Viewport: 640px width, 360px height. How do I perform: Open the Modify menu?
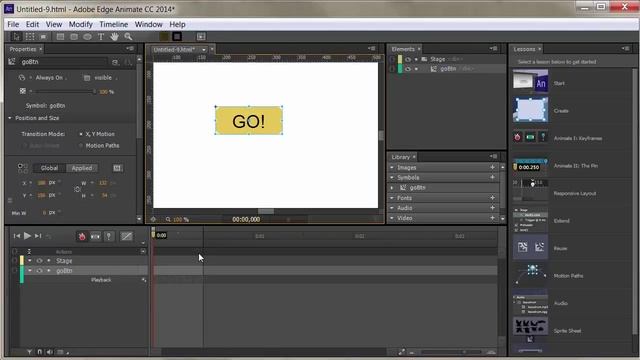[x=80, y=24]
